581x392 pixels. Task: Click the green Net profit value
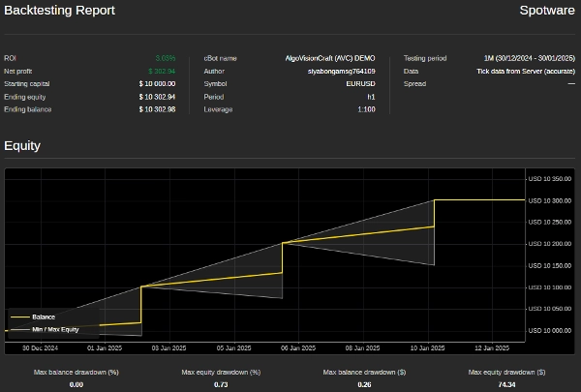pos(162,71)
